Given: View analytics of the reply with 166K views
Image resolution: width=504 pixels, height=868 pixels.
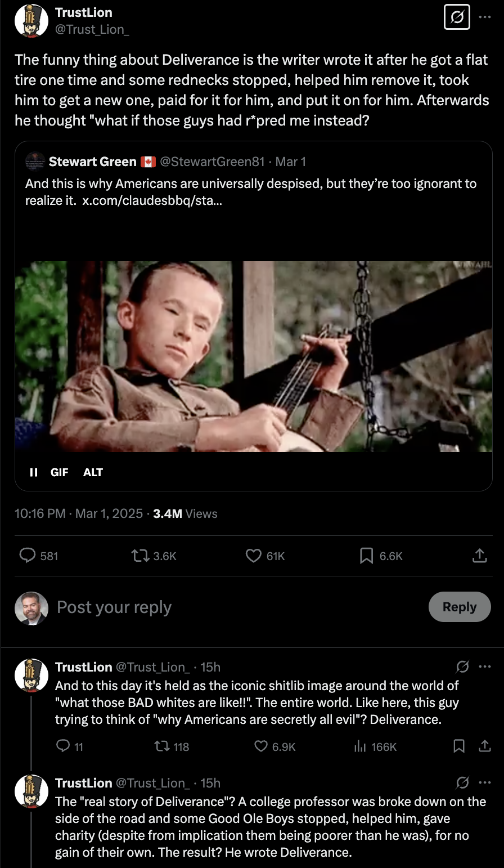Looking at the screenshot, I should click(360, 746).
